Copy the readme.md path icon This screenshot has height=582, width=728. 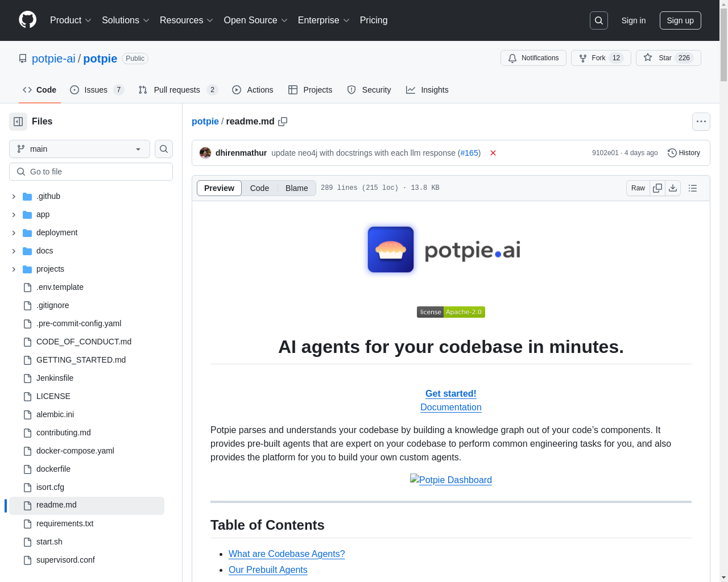click(283, 122)
